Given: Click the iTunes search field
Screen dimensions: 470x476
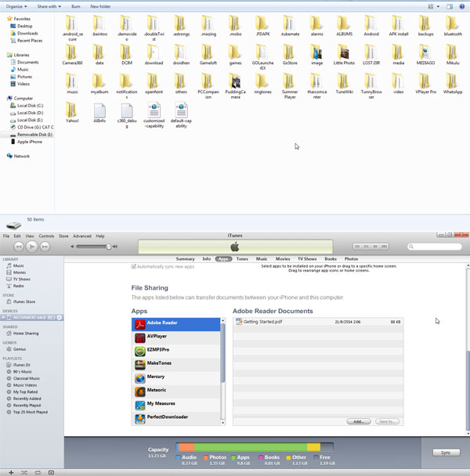Looking at the screenshot, I should [435, 247].
